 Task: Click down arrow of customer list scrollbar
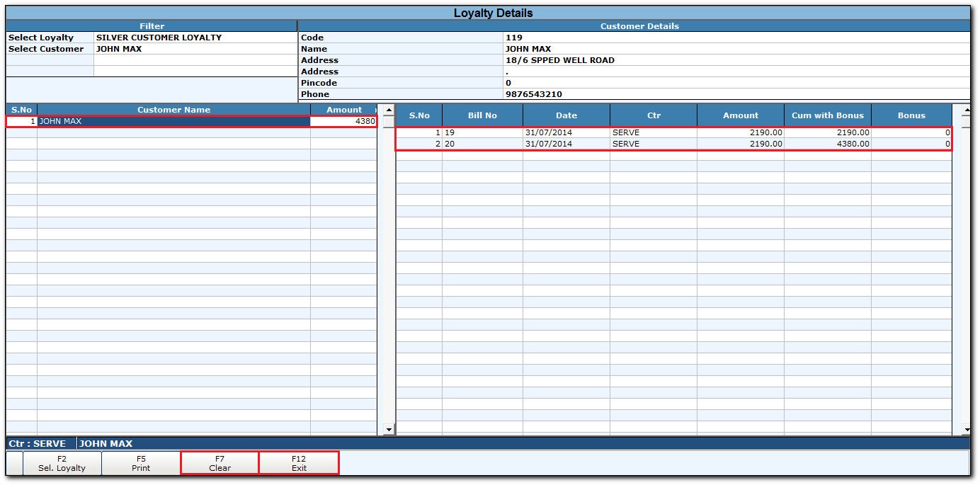tap(388, 429)
